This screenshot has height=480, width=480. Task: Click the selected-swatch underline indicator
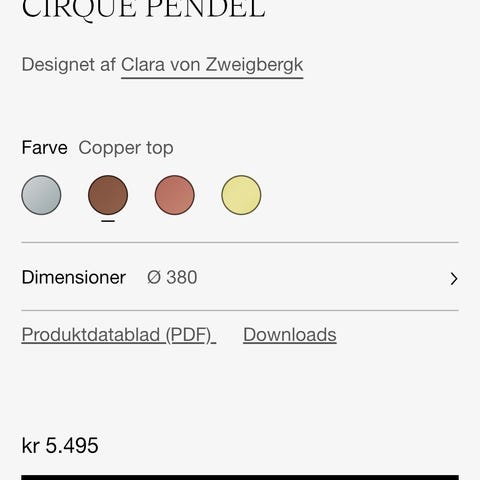108,221
